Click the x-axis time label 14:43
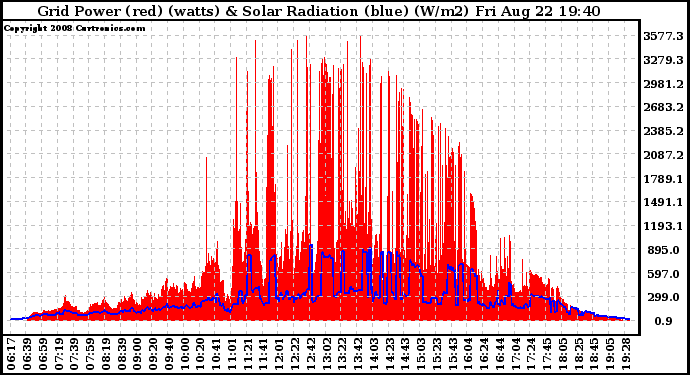This screenshot has height=375, width=690. [x=406, y=354]
